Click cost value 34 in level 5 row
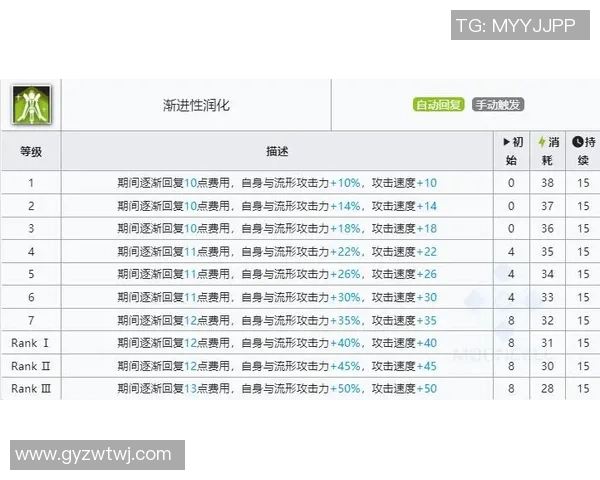This screenshot has height=480, width=600. click(x=547, y=274)
